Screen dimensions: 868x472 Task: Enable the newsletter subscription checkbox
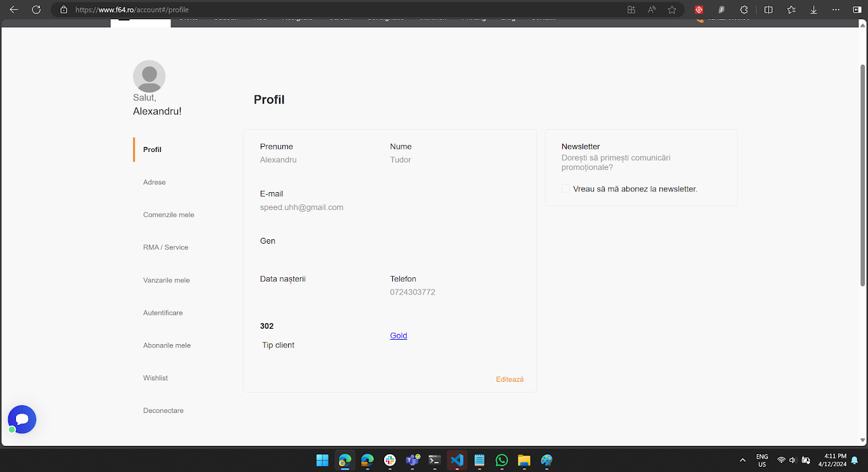[566, 189]
